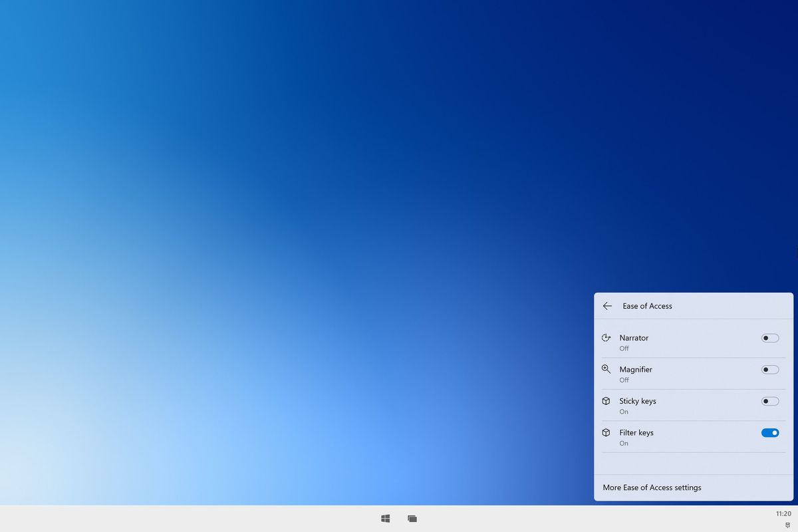Enable the Sticky keys toggle

[769, 401]
